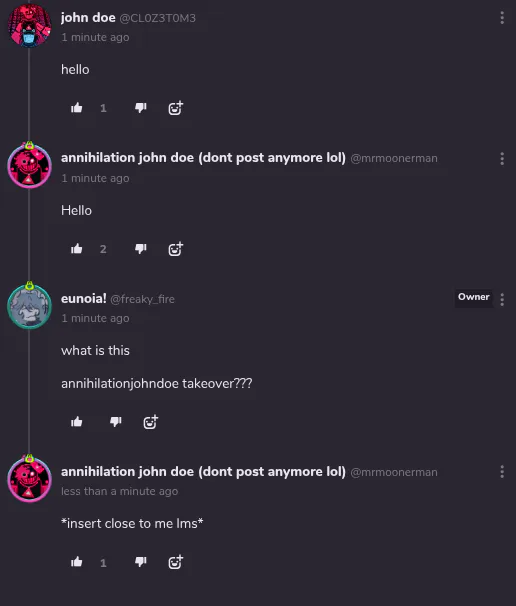Open the @CL0Z3T0M3 user handle
This screenshot has width=516, height=606.
[157, 18]
